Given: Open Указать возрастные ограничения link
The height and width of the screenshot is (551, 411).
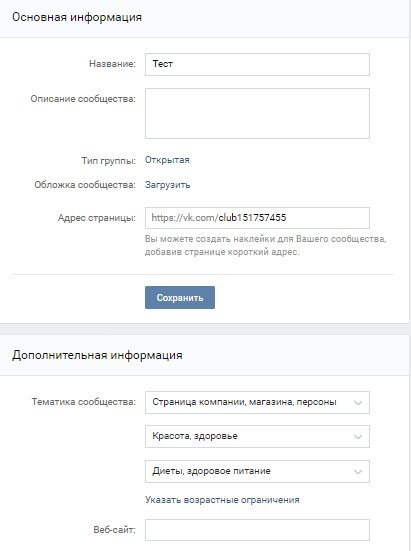Looking at the screenshot, I should click(x=222, y=500).
